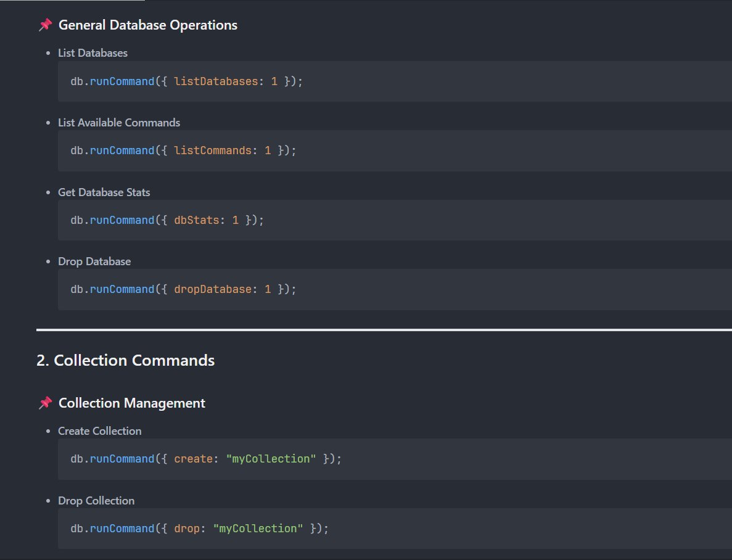Click the pin icon beside Collection Management
This screenshot has height=560, width=732.
pos(45,403)
